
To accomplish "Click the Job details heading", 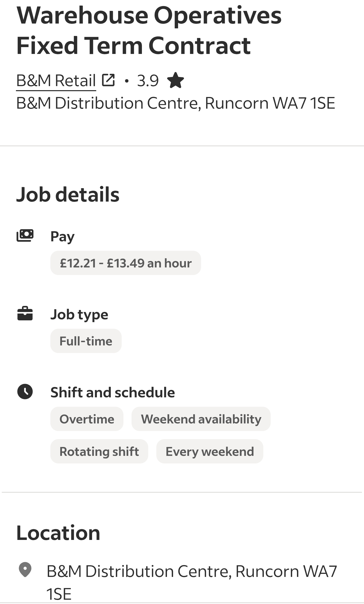I will pos(68,194).
